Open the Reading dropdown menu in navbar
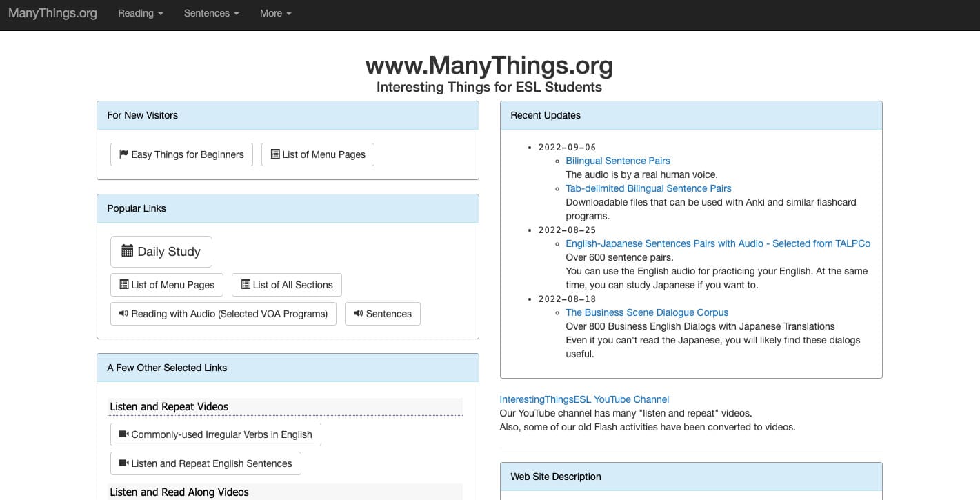The height and width of the screenshot is (500, 980). pos(141,13)
